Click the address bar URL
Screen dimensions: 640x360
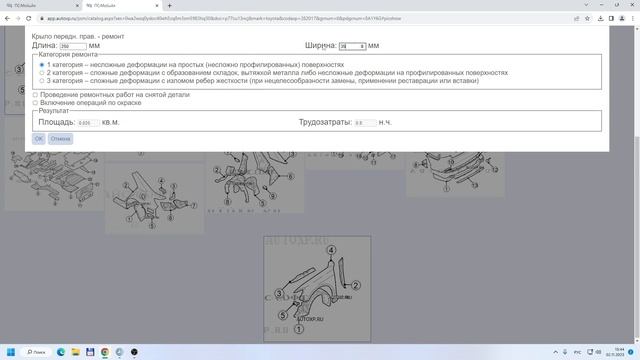tap(224, 18)
